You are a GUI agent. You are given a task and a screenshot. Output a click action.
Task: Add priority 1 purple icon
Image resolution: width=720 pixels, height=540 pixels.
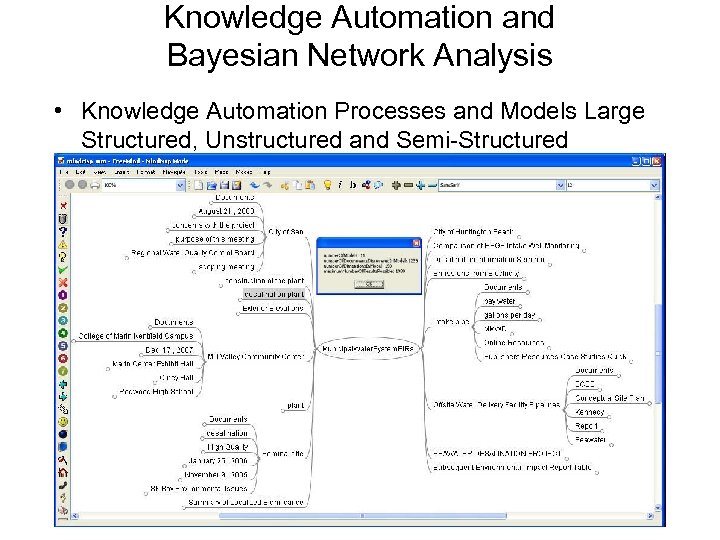click(63, 295)
